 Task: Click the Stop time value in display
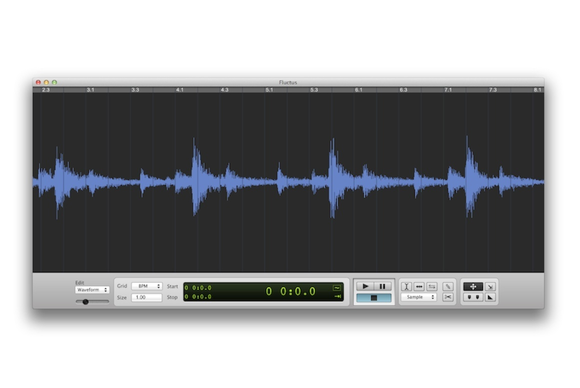click(x=198, y=297)
